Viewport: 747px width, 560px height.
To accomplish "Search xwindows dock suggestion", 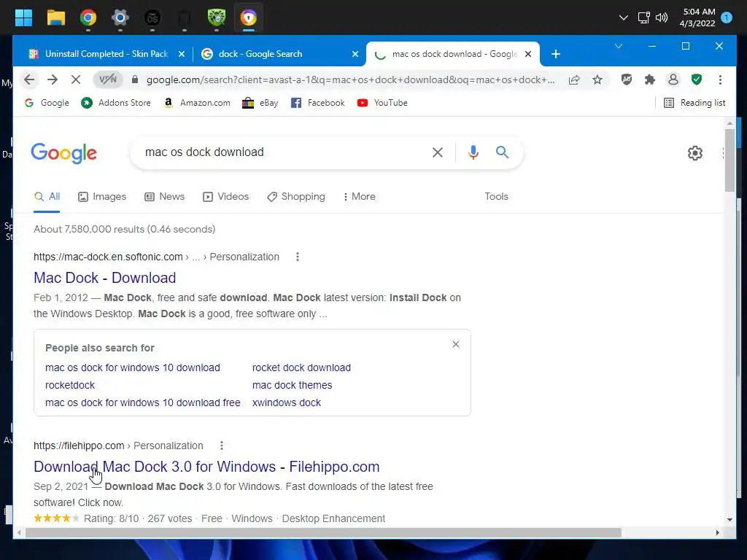I will (x=286, y=402).
